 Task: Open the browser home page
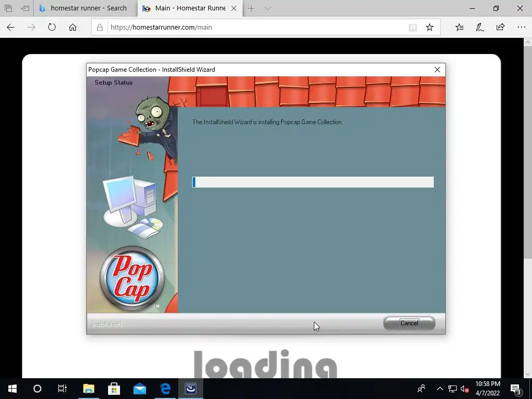(73, 28)
